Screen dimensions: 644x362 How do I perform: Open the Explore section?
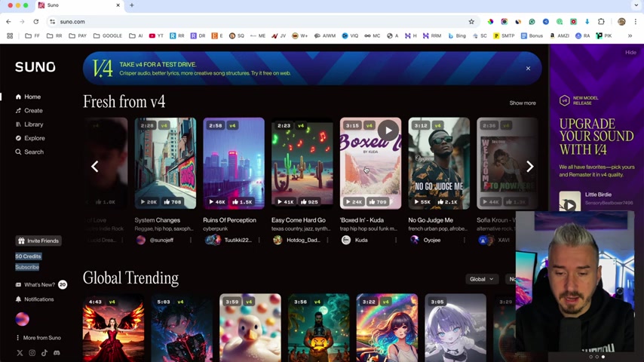[x=30, y=138]
